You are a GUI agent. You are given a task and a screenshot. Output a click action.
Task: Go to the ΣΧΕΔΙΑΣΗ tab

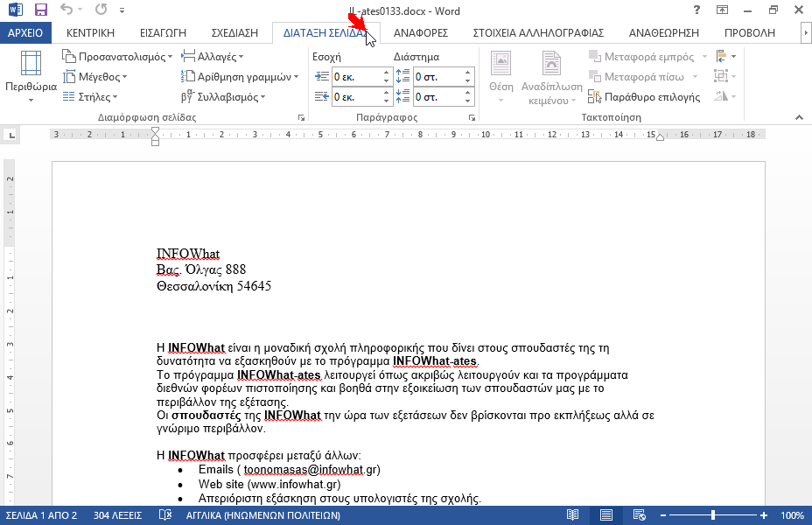click(234, 33)
